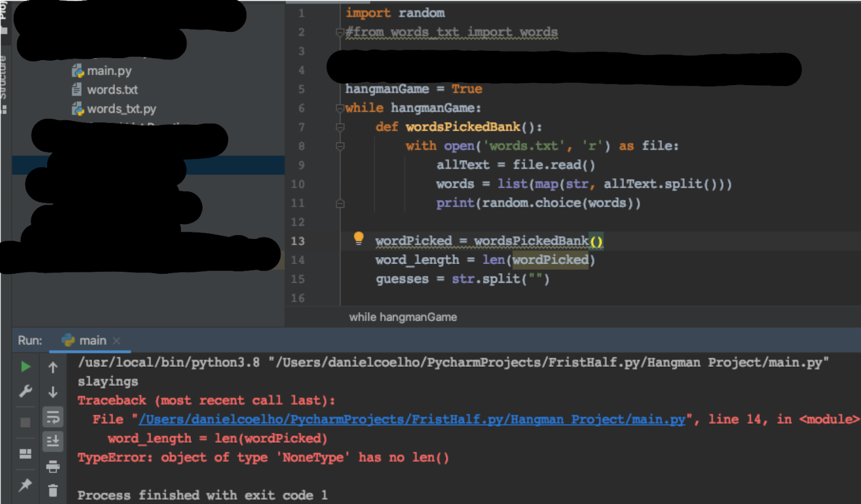Image resolution: width=861 pixels, height=504 pixels.
Task: Jump down the stack trace
Action: coord(53,391)
